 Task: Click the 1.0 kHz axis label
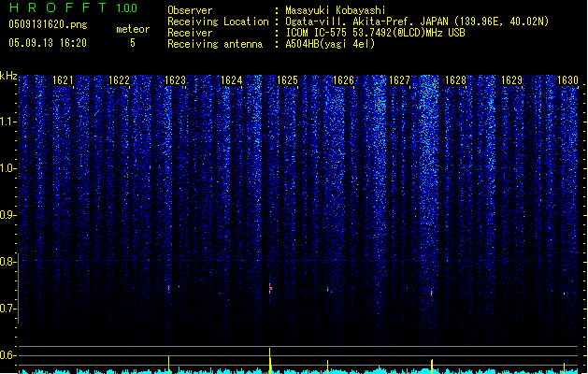click(x=8, y=168)
